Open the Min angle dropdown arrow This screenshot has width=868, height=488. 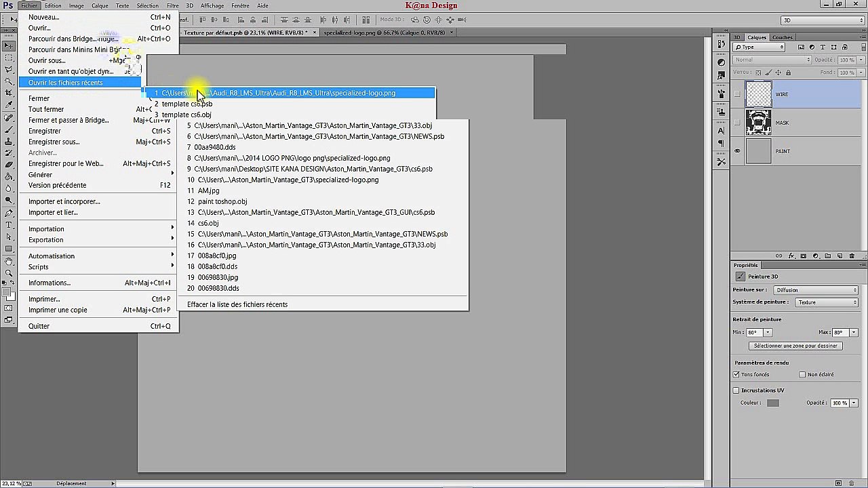point(768,333)
